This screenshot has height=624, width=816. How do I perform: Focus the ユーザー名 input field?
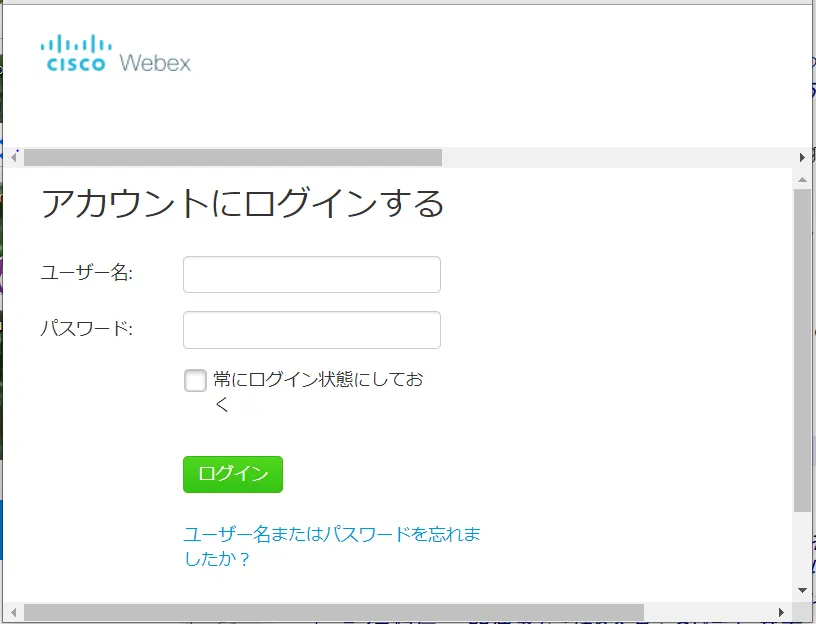click(311, 274)
